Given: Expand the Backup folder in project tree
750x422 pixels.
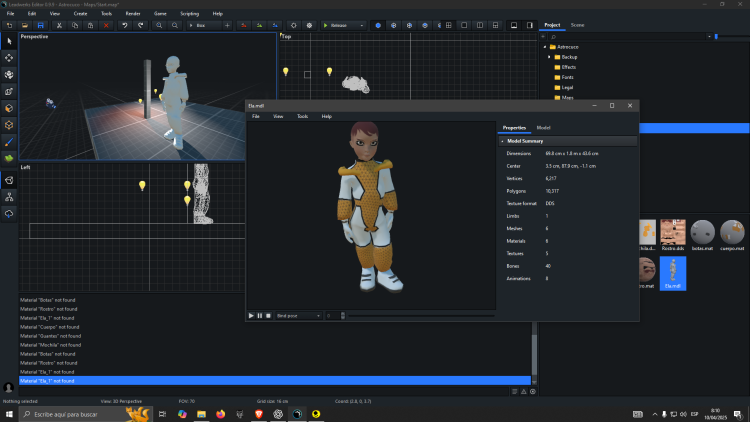Looking at the screenshot, I should pyautogui.click(x=550, y=57).
